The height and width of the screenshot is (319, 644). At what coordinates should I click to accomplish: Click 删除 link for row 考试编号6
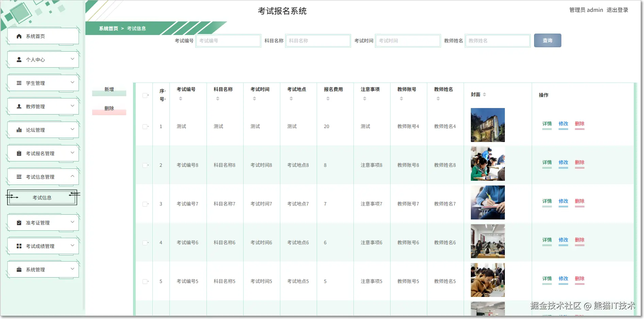pyautogui.click(x=580, y=240)
